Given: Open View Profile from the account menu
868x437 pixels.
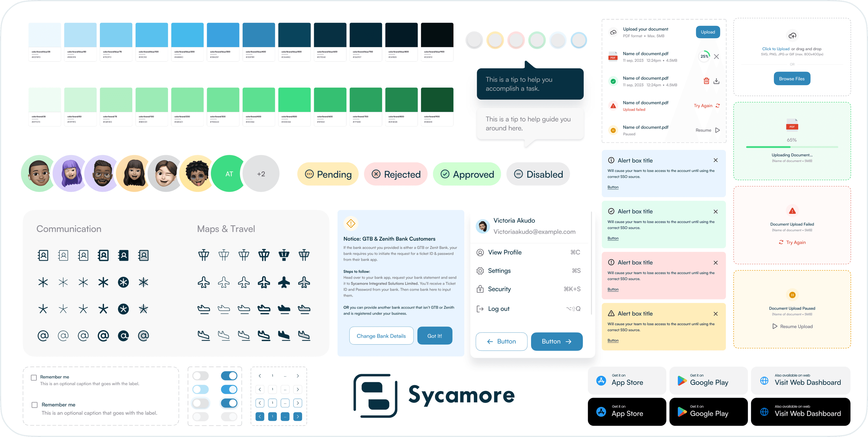Looking at the screenshot, I should 528,252.
